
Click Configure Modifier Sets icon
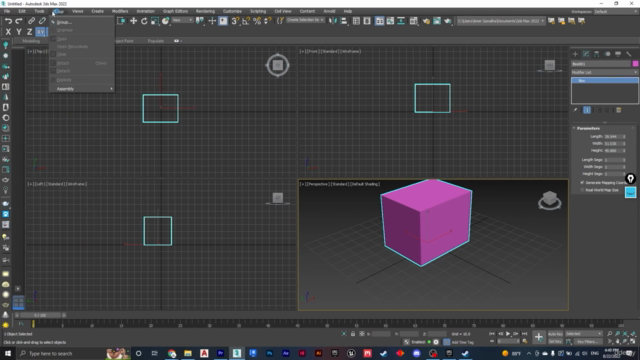(x=619, y=110)
